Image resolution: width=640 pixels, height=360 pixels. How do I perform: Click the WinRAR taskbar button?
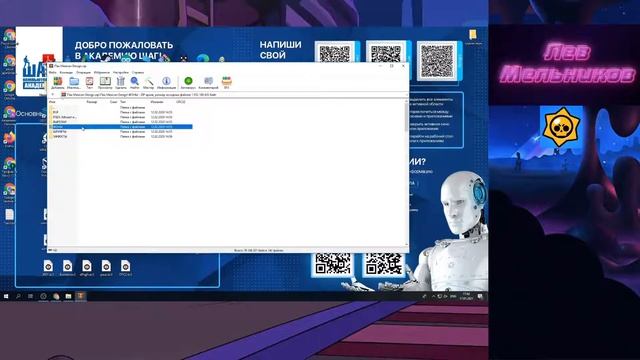point(80,296)
